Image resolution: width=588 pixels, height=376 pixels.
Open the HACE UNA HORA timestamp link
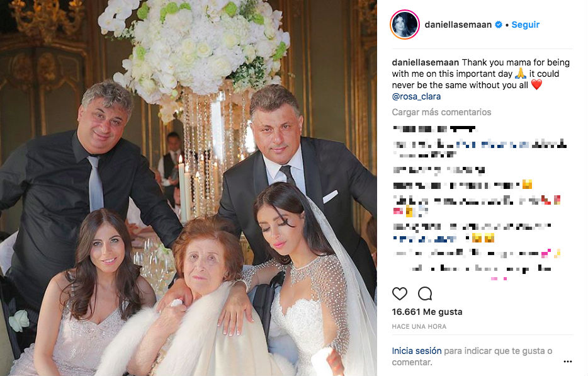pos(419,326)
